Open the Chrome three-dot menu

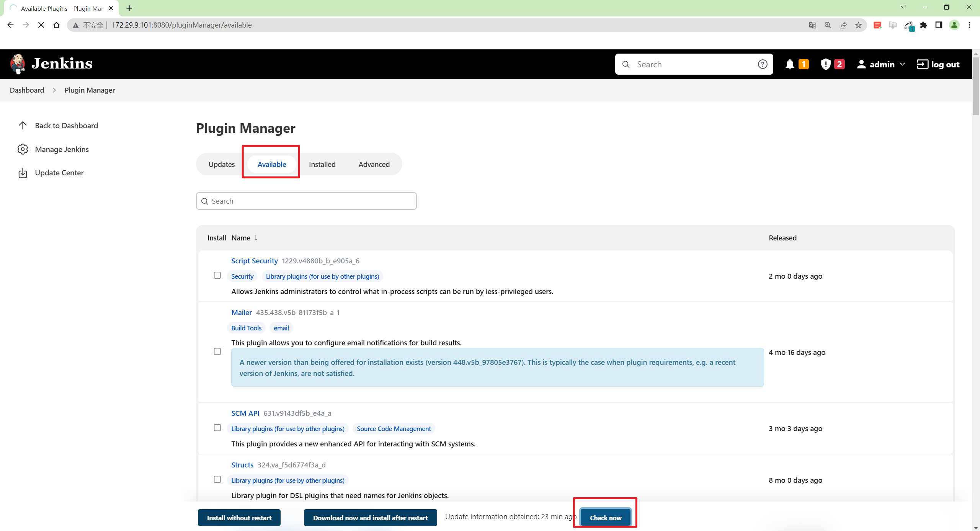tap(969, 25)
